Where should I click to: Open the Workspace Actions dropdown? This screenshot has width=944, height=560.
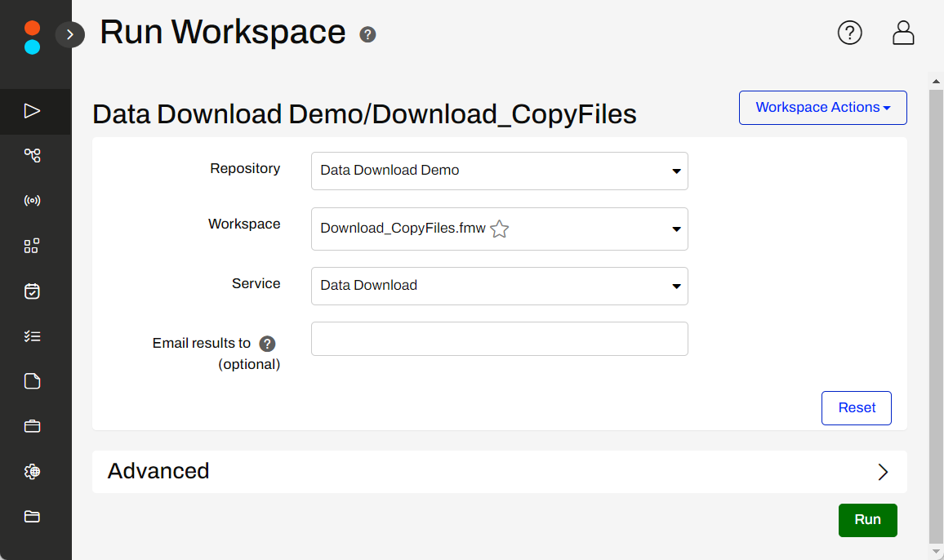pos(822,107)
